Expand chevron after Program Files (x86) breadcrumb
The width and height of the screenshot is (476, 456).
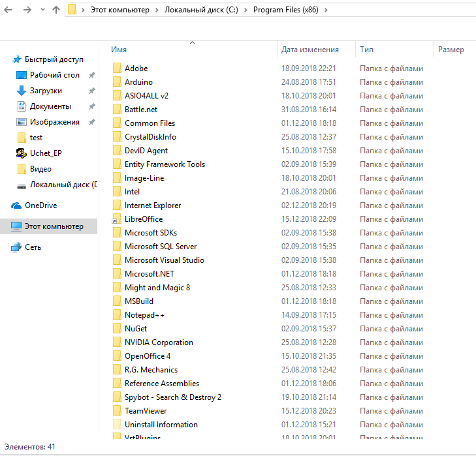point(326,10)
